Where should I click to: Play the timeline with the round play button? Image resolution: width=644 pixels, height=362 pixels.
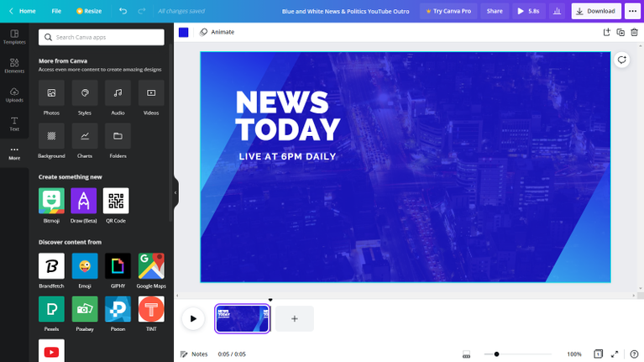pyautogui.click(x=193, y=319)
